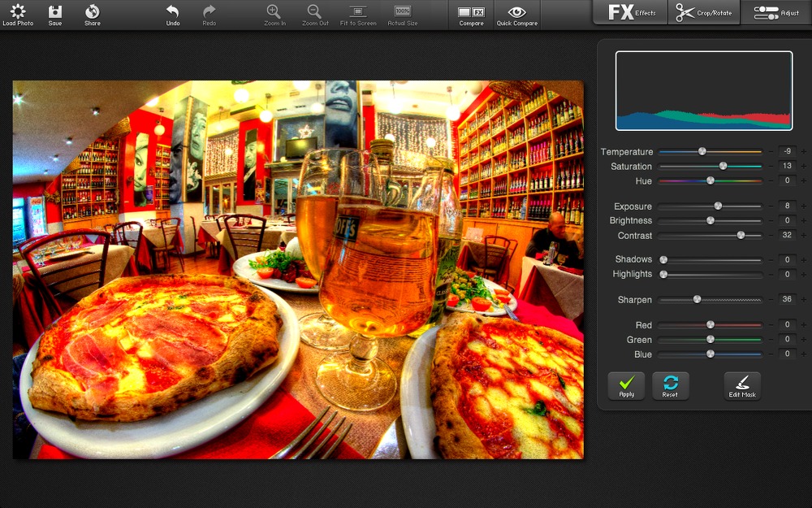The image size is (812, 508).
Task: Decrease Green channel with its minus button
Action: 771,340
